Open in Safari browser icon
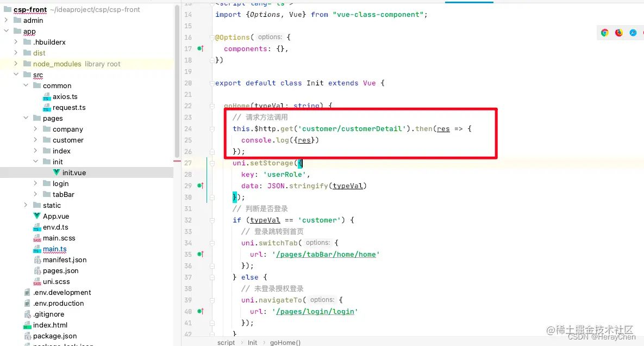644x346 pixels. [633, 33]
